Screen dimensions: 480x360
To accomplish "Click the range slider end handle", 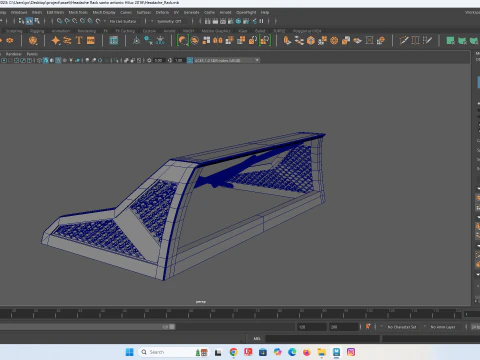I will coord(172,327).
